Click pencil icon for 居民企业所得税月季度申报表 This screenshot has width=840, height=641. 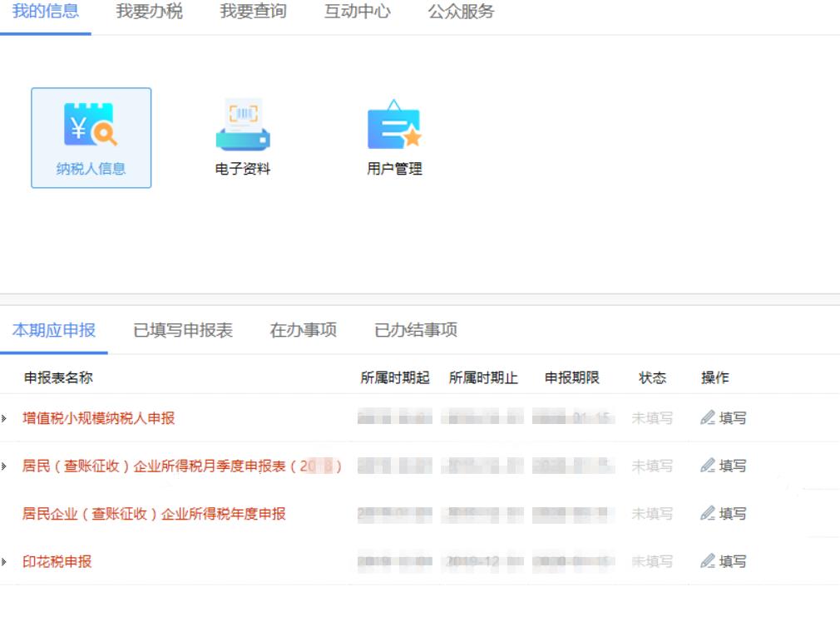pos(708,466)
